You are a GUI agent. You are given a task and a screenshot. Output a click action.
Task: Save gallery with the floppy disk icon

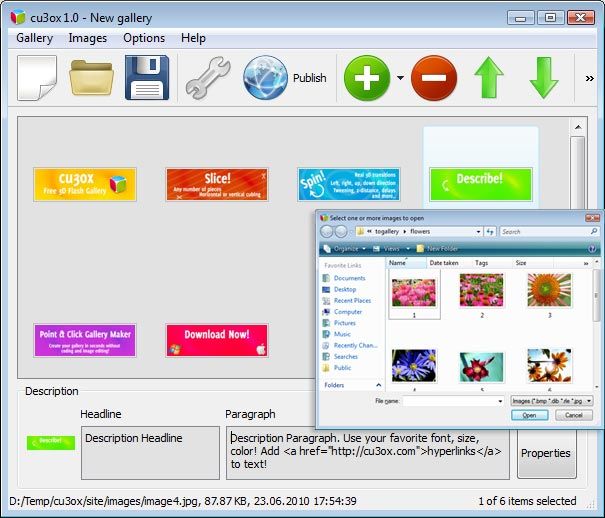pyautogui.click(x=147, y=78)
